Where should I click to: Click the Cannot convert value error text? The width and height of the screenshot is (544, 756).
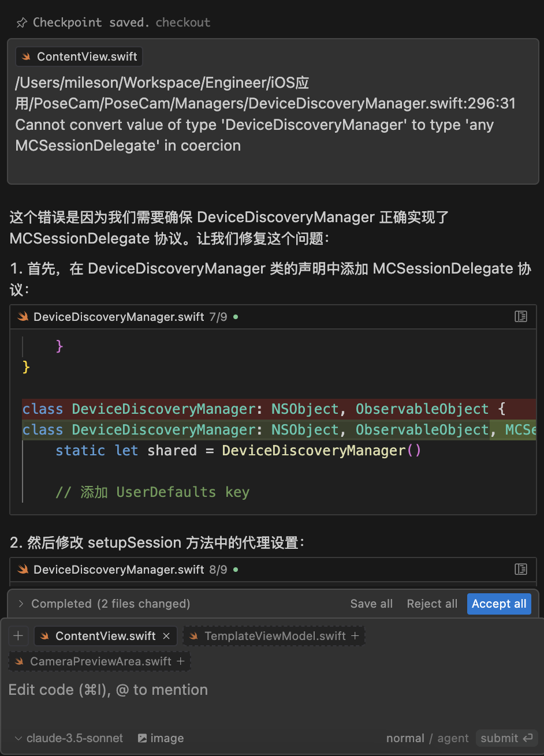click(x=255, y=135)
